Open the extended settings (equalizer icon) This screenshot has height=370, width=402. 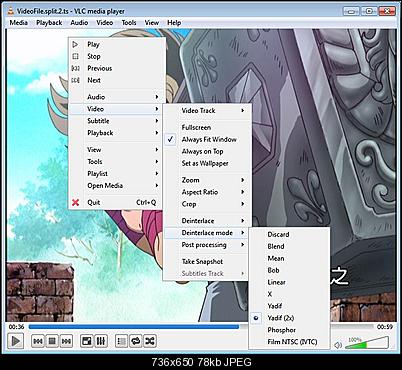tap(101, 341)
